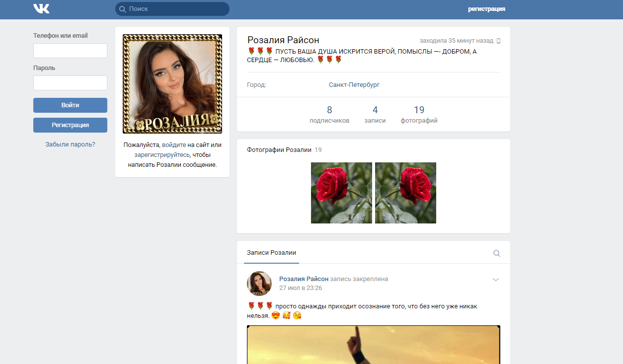Click the Регистрация button in sidebar

(70, 125)
